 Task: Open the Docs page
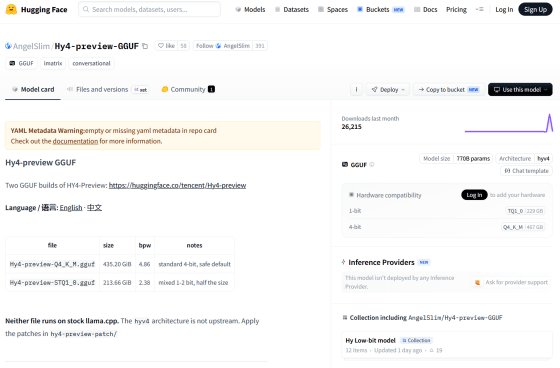[x=425, y=10]
